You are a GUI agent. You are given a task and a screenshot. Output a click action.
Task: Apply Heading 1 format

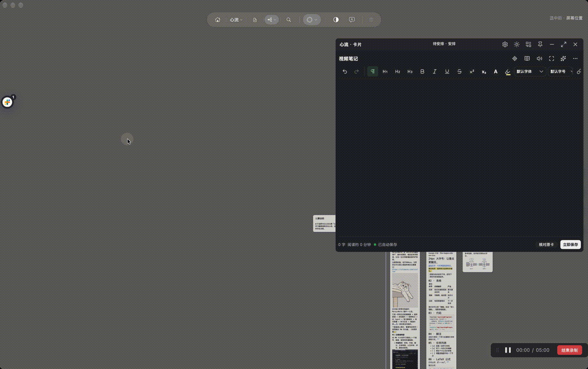click(x=385, y=72)
